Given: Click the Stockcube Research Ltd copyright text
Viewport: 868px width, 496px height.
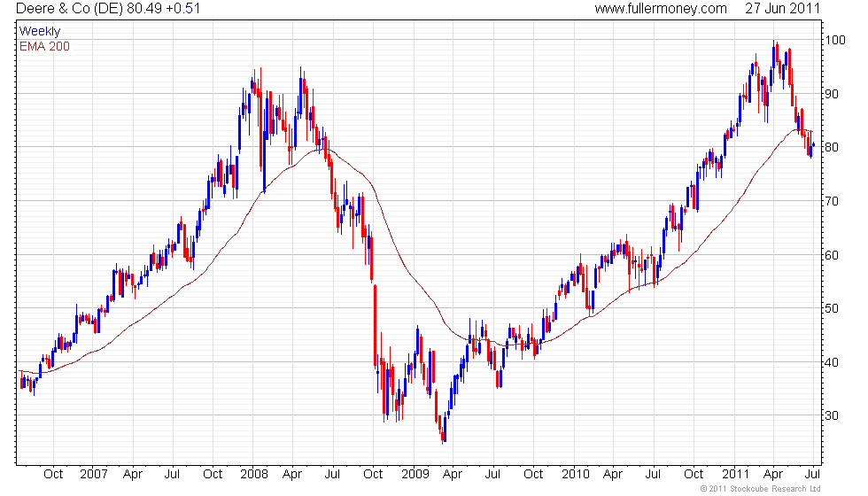Looking at the screenshot, I should point(760,488).
